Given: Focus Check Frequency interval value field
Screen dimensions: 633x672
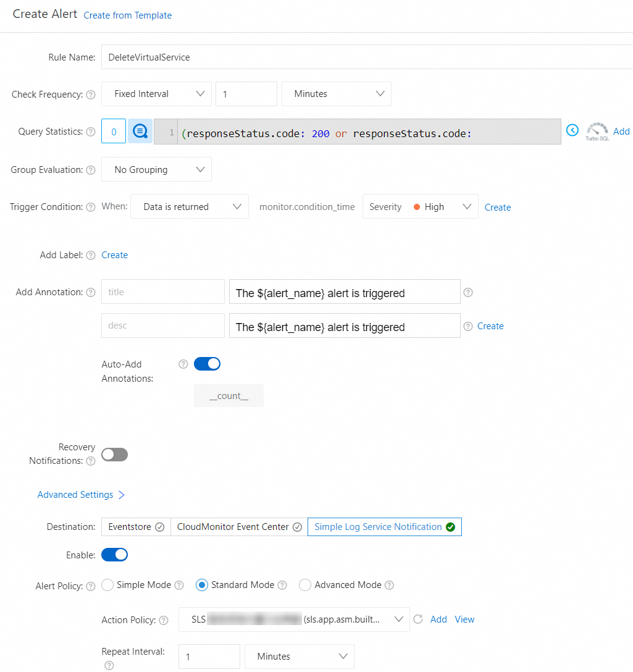Looking at the screenshot, I should (246, 94).
